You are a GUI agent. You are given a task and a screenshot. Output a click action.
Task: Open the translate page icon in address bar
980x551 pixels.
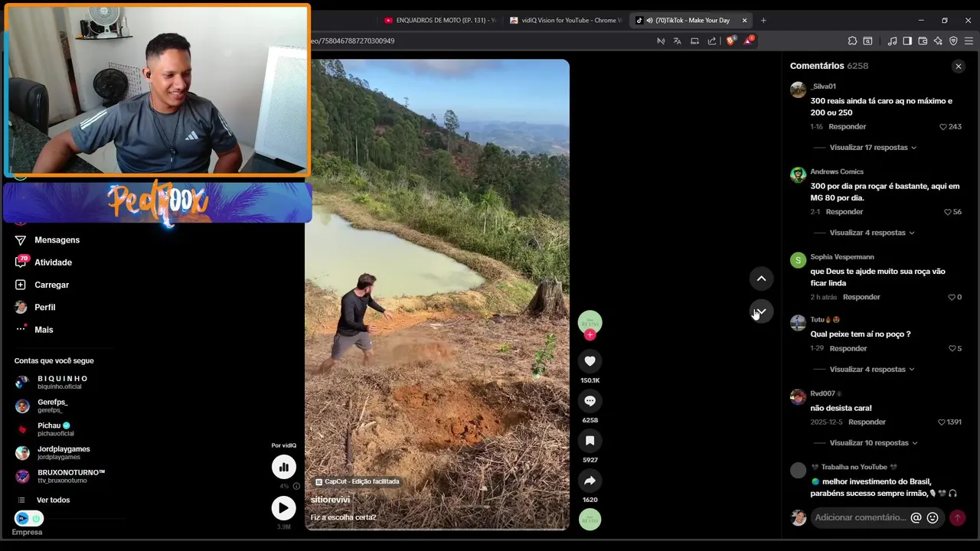click(x=677, y=41)
